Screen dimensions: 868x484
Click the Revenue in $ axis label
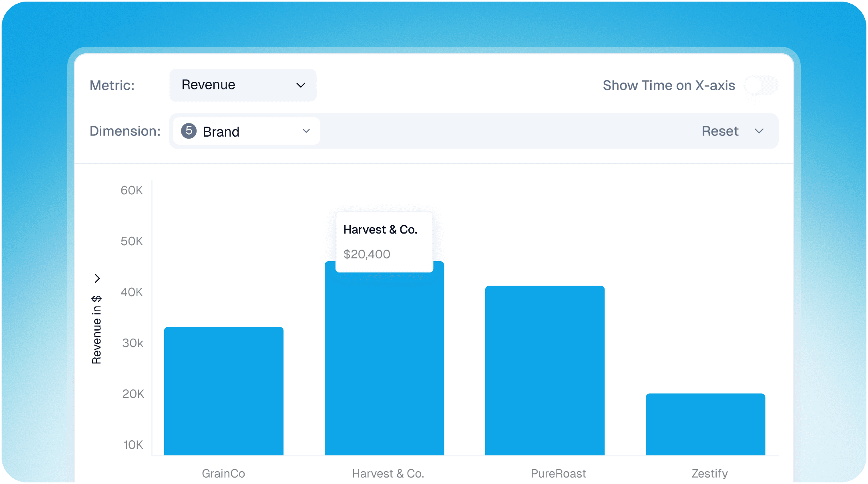click(x=96, y=330)
